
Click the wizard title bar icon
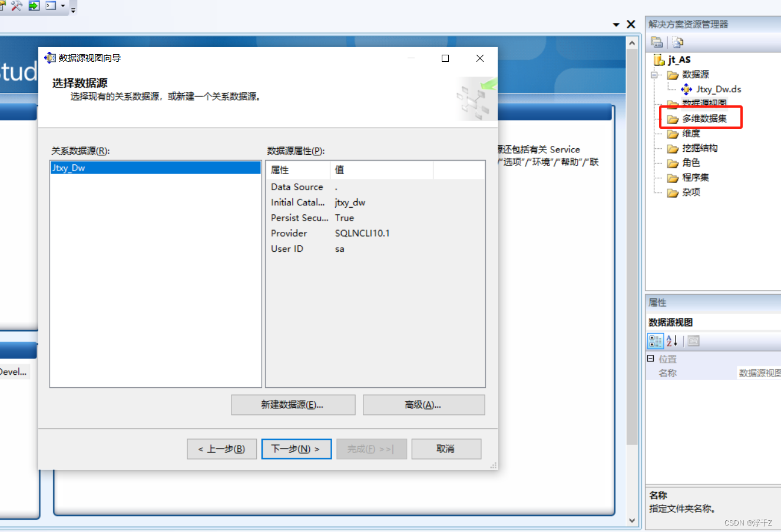click(50, 58)
